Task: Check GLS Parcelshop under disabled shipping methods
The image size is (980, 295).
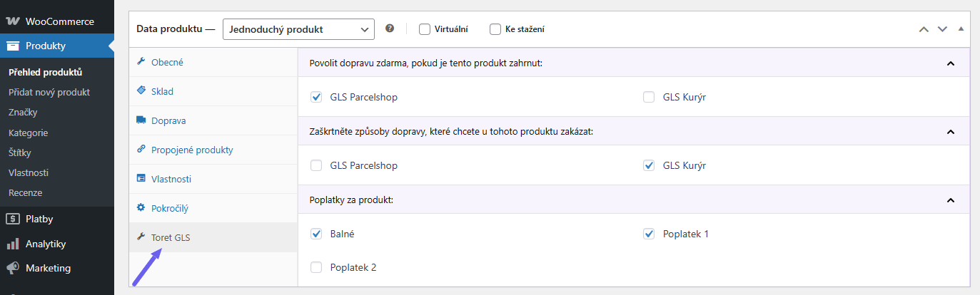Action: pos(317,165)
